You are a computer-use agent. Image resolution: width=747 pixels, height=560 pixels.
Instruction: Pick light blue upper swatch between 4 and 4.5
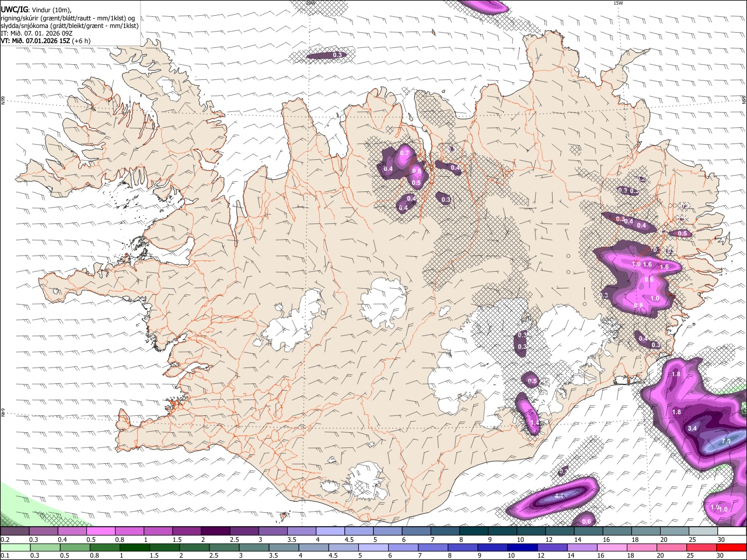pos(329,531)
